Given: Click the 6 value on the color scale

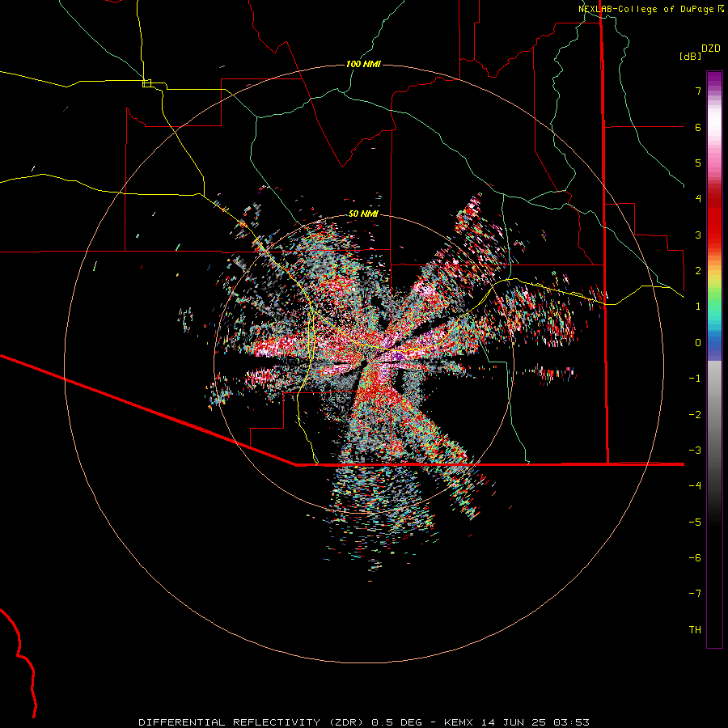Looking at the screenshot, I should 698,127.
